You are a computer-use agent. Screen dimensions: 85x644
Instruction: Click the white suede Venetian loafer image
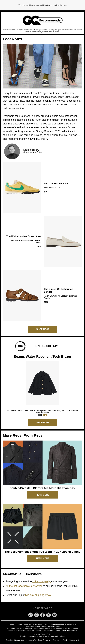point(63,242)
